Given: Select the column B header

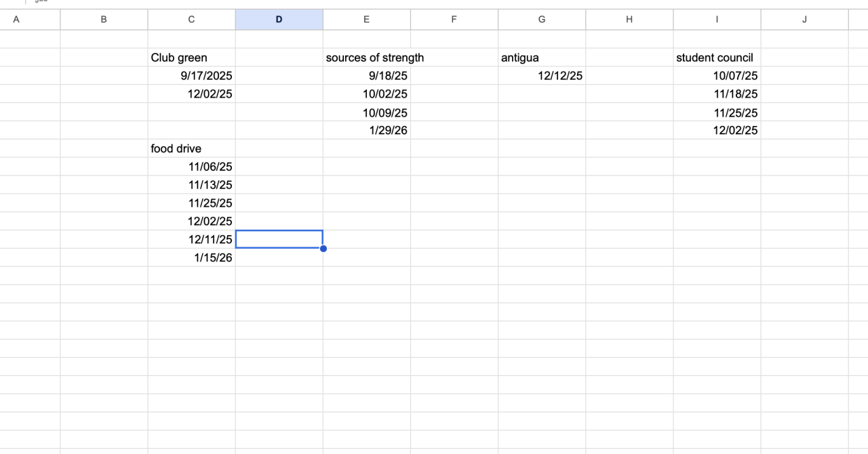Looking at the screenshot, I should pos(104,20).
